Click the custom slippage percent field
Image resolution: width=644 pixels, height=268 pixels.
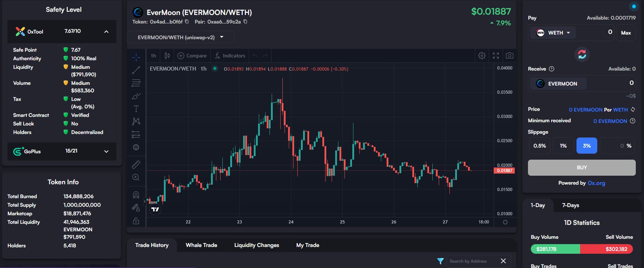[x=617, y=146]
